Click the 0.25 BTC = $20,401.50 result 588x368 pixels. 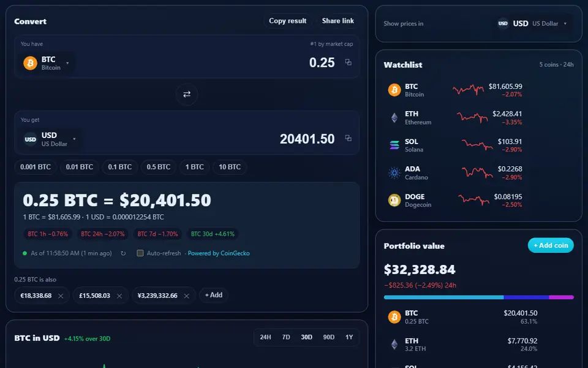coord(117,200)
